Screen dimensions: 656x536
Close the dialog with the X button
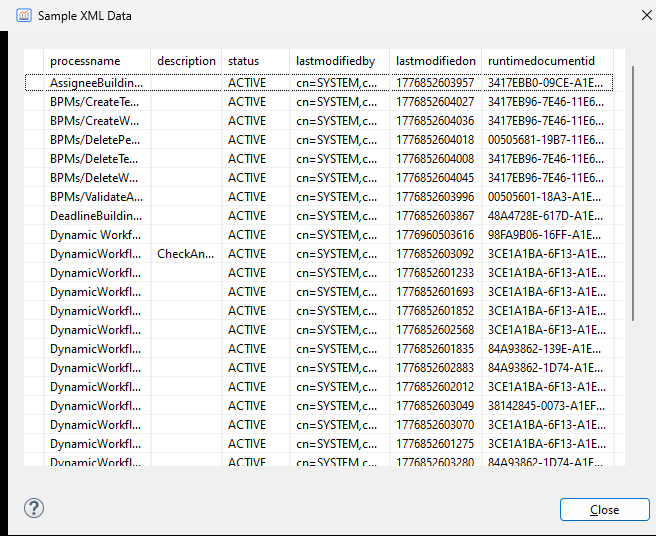coord(647,15)
